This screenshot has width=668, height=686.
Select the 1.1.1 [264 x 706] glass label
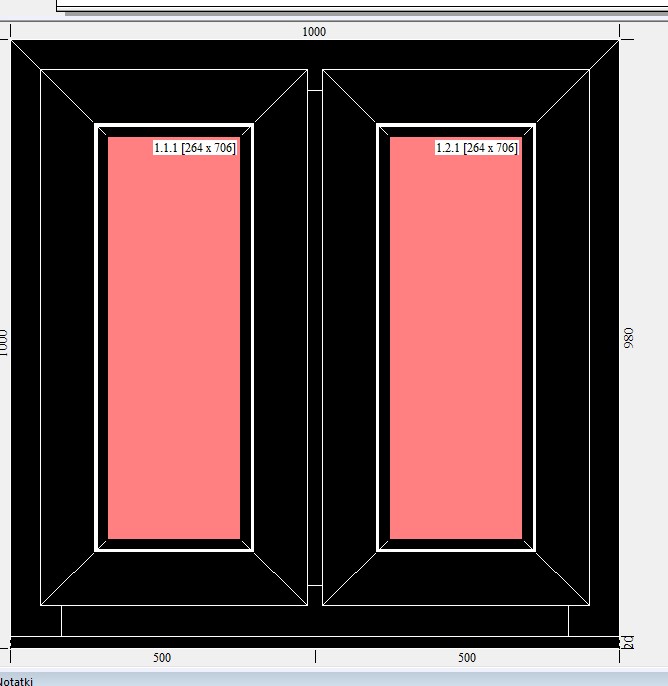coord(195,148)
